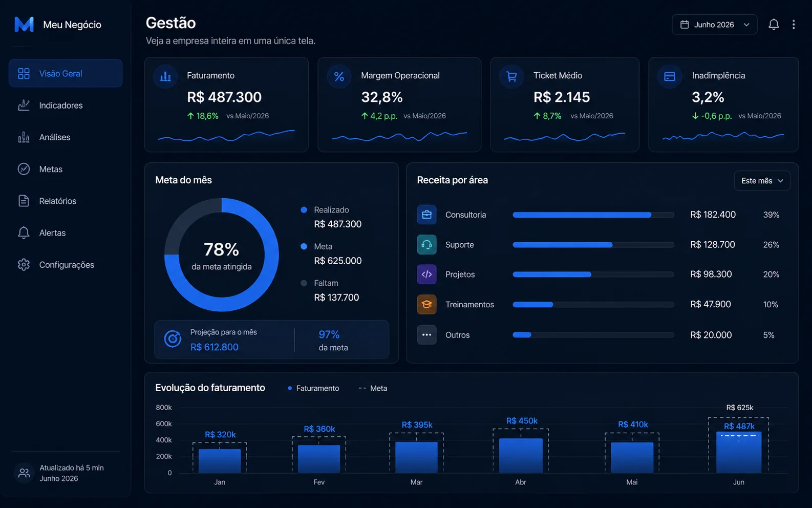
Task: Click the Indicadores chart icon
Action: point(24,105)
